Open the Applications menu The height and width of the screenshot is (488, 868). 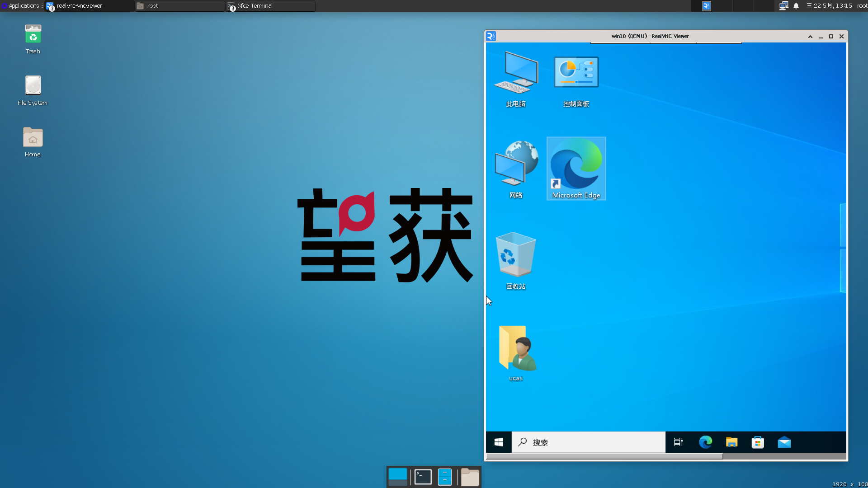pos(23,6)
